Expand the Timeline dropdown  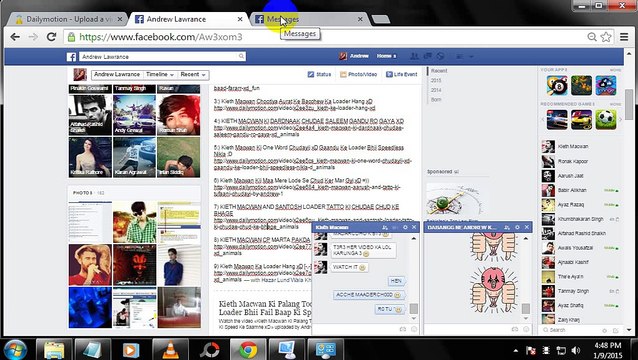(160, 74)
